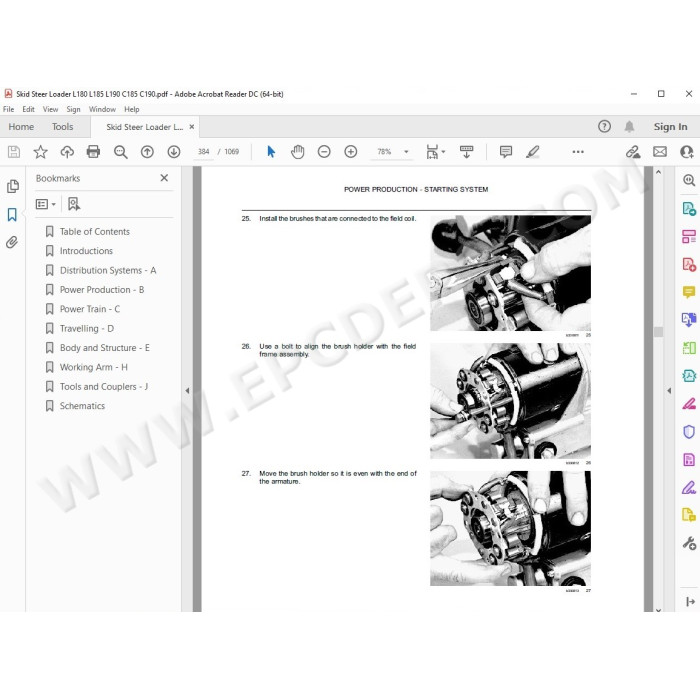Viewport: 700px width, 700px height.
Task: Jump to Introductions bookmark
Action: [86, 251]
